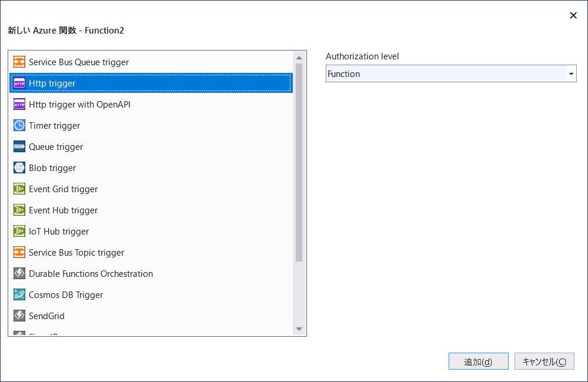Click the Event Grid trigger icon
The image size is (588, 382).
19,189
